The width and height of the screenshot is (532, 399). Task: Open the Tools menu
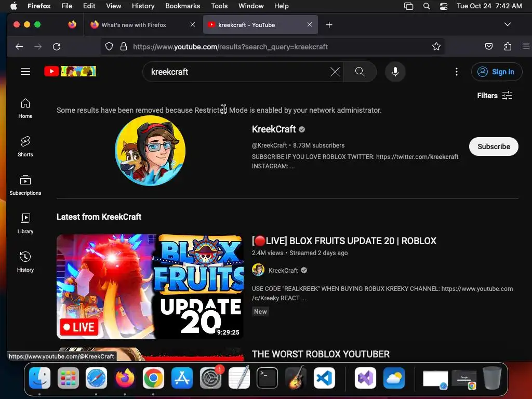(219, 6)
